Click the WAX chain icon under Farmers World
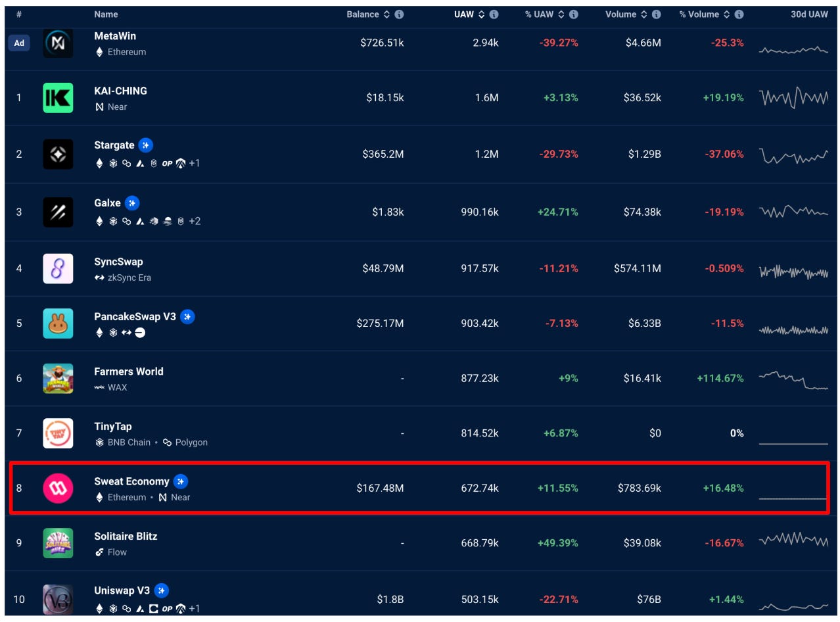Image resolution: width=840 pixels, height=622 pixels. (x=99, y=387)
